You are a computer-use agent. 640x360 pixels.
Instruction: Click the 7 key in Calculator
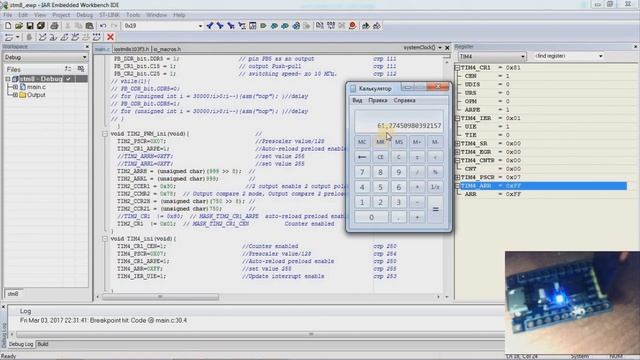pos(362,172)
